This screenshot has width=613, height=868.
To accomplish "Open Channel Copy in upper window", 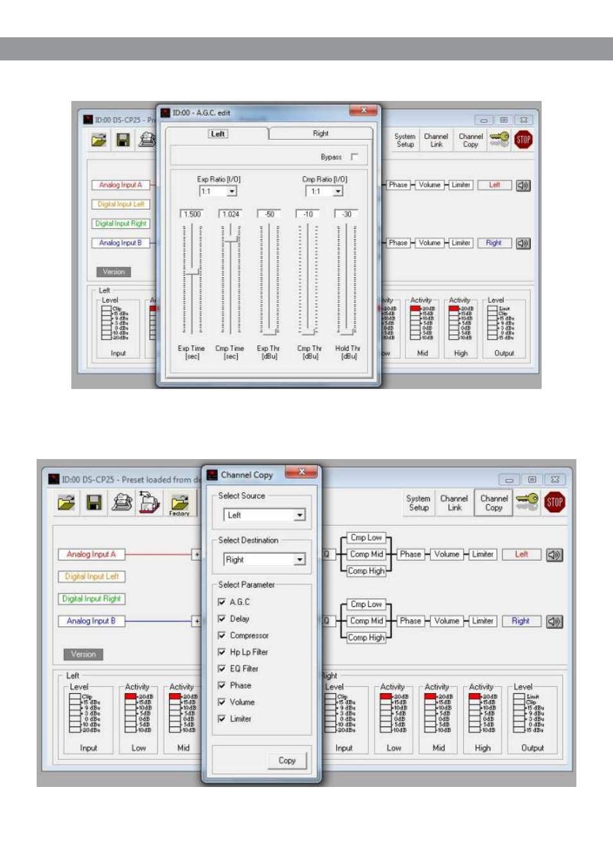I will (x=470, y=140).
